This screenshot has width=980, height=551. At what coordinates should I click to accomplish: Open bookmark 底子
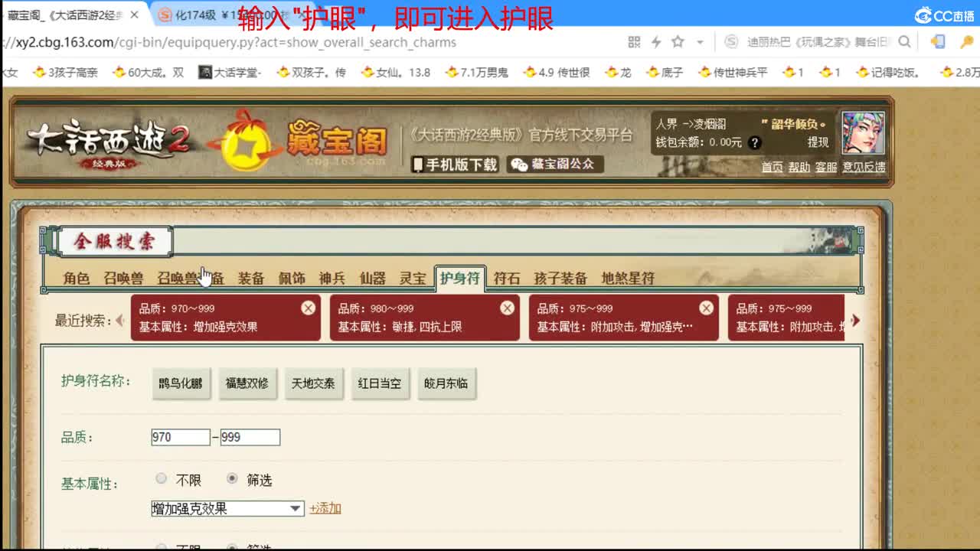(664, 73)
